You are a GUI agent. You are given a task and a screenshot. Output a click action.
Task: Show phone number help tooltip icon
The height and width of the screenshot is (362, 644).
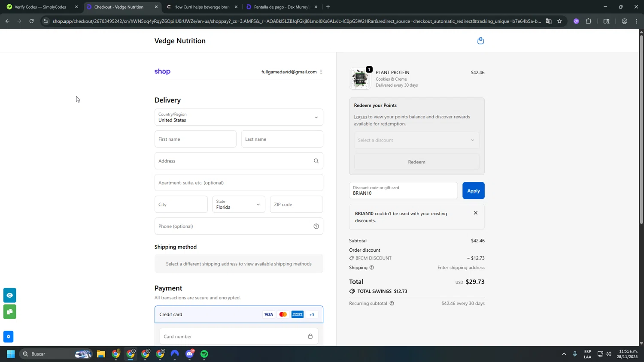coord(316,226)
